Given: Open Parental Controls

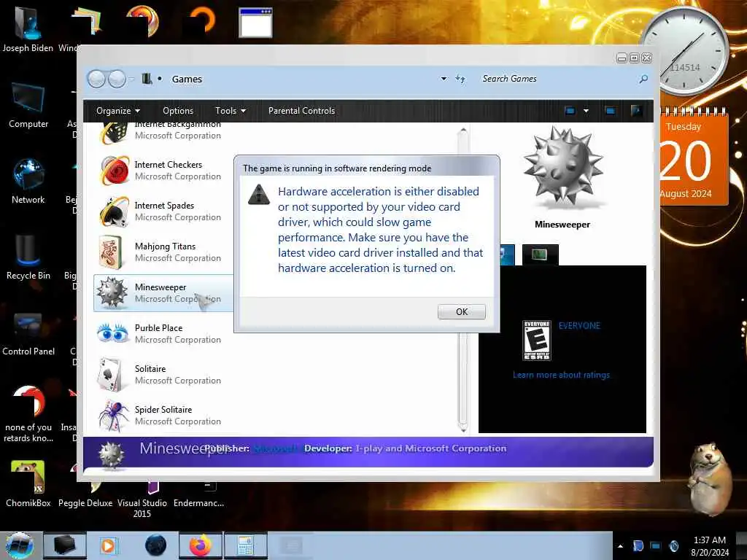Looking at the screenshot, I should click(x=301, y=111).
